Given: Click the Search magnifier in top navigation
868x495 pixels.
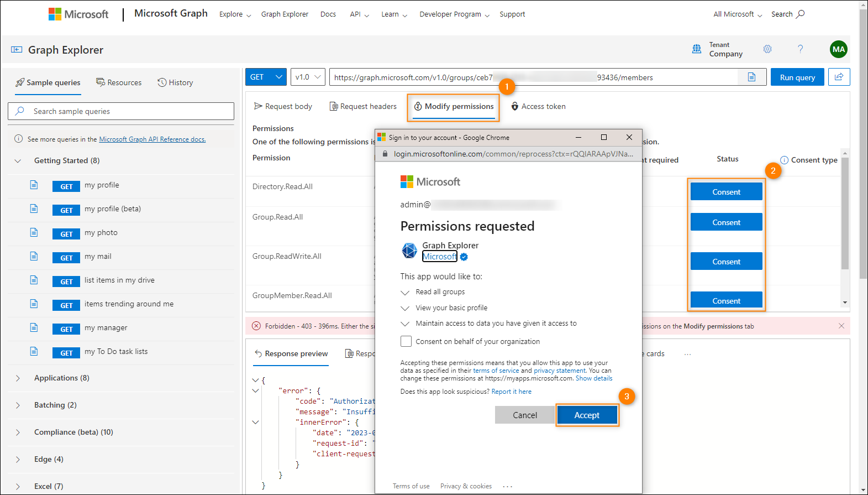Looking at the screenshot, I should point(801,14).
